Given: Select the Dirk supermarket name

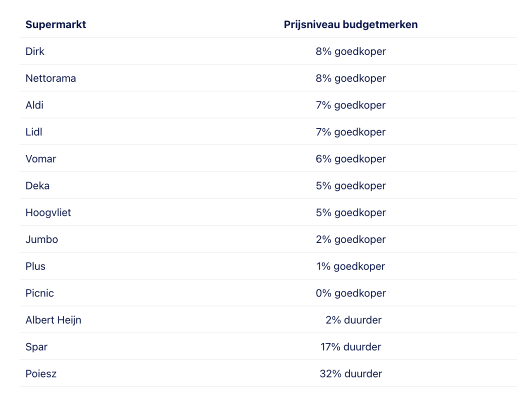Looking at the screenshot, I should pos(35,51).
